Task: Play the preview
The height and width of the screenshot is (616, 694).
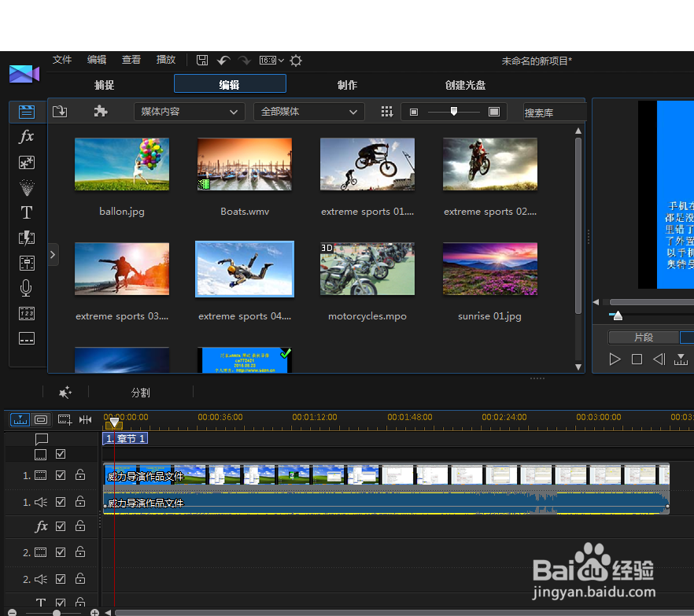Action: click(x=615, y=360)
